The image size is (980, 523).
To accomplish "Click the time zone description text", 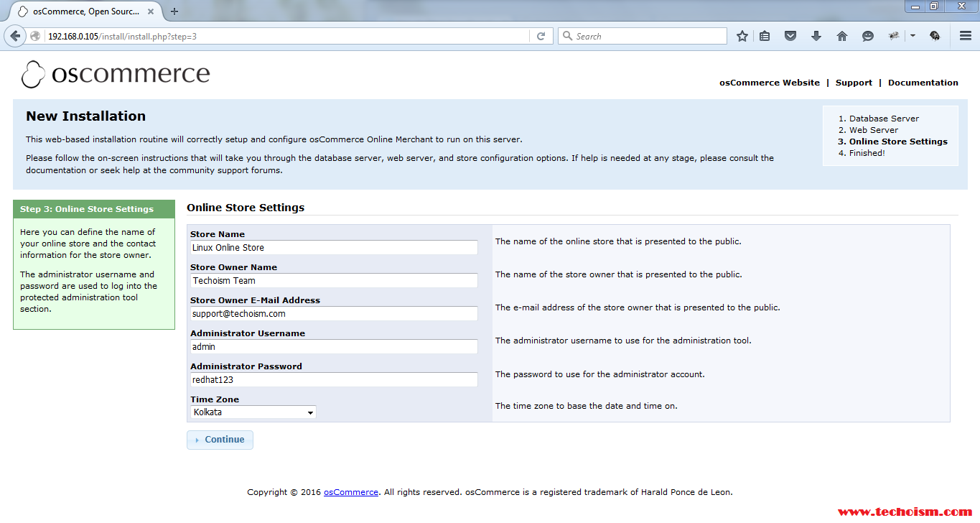I will tap(587, 406).
